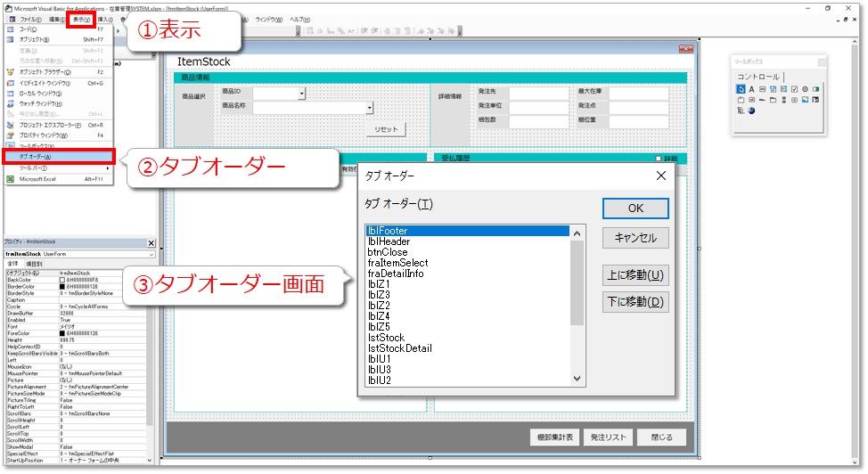The image size is (868, 474).
Task: Choose the ScrollBar control in the Toolbox
Action: tap(784, 100)
